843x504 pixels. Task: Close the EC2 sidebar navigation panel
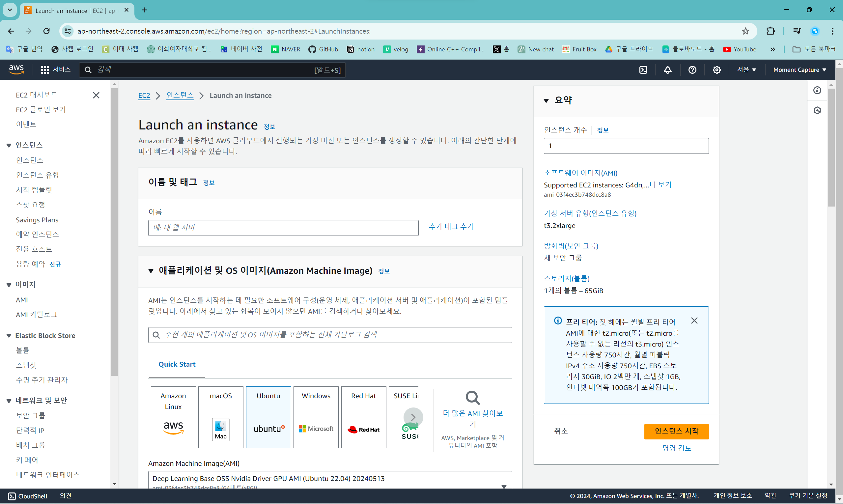coord(96,95)
